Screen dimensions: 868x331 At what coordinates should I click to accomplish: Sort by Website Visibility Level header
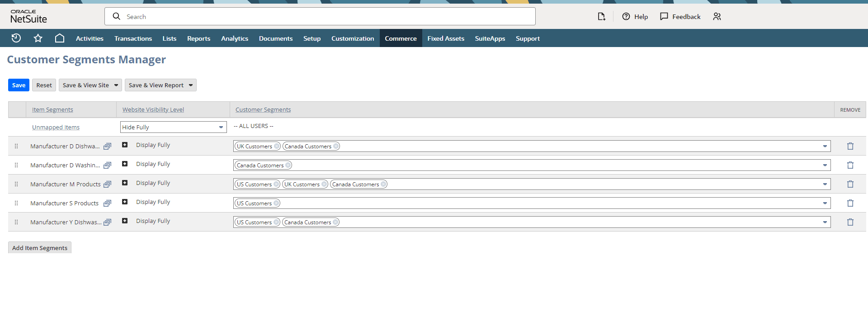153,109
